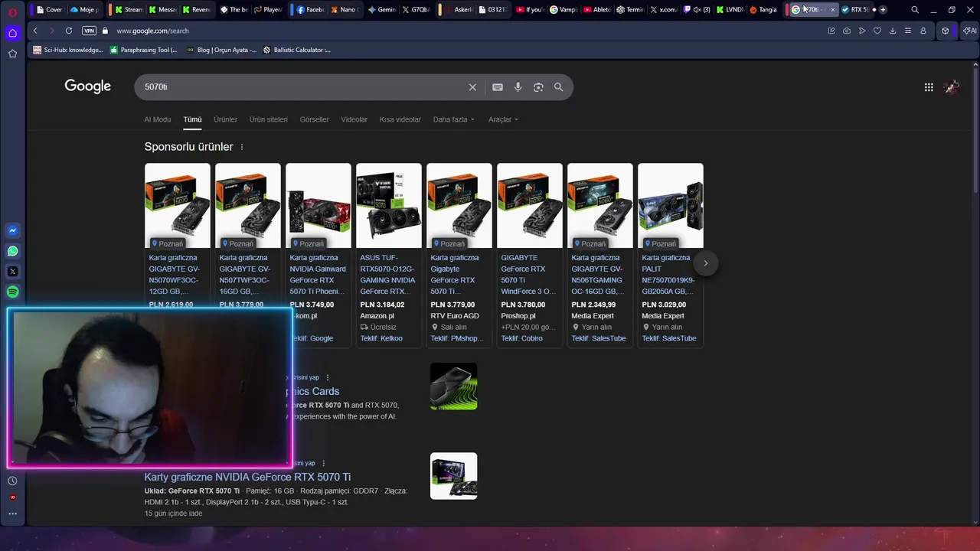Viewport: 980px width, 551px height.
Task: Click the 5070ti search input field
Action: coord(302,87)
